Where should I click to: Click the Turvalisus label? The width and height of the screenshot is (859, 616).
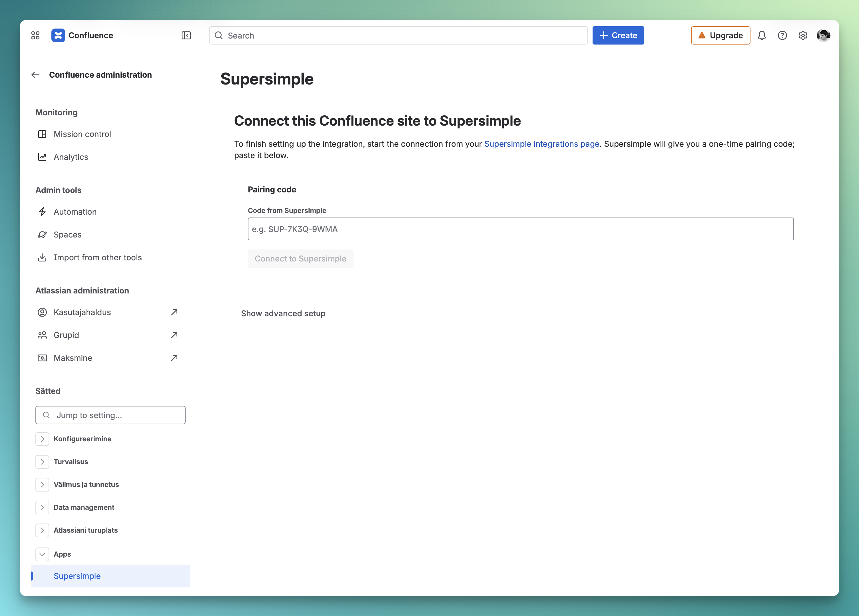71,462
